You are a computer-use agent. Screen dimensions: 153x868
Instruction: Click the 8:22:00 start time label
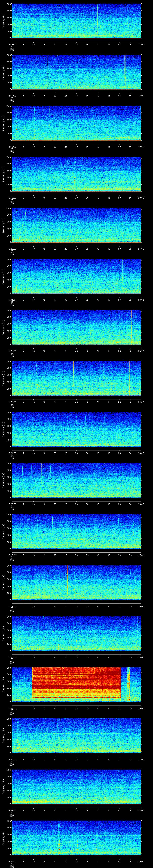(x=12, y=351)
